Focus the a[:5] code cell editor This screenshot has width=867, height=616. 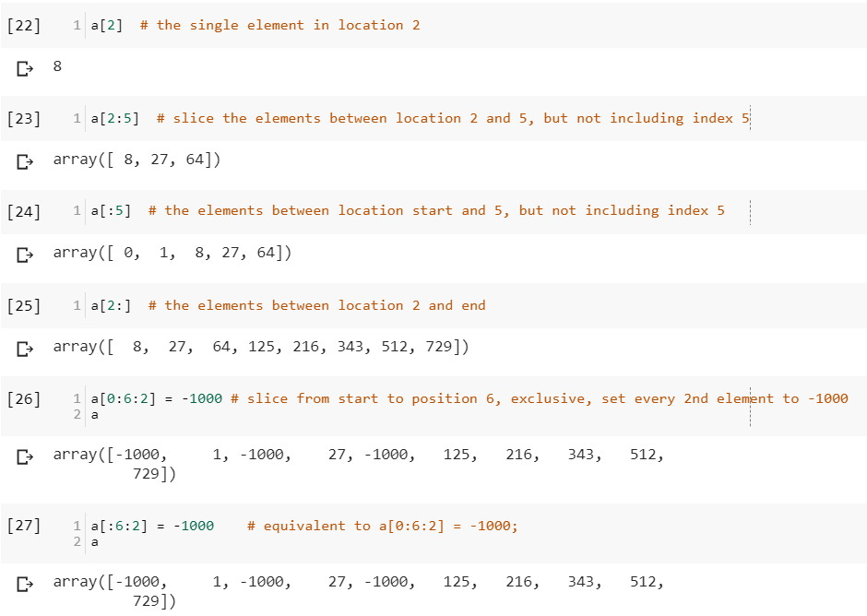[111, 211]
